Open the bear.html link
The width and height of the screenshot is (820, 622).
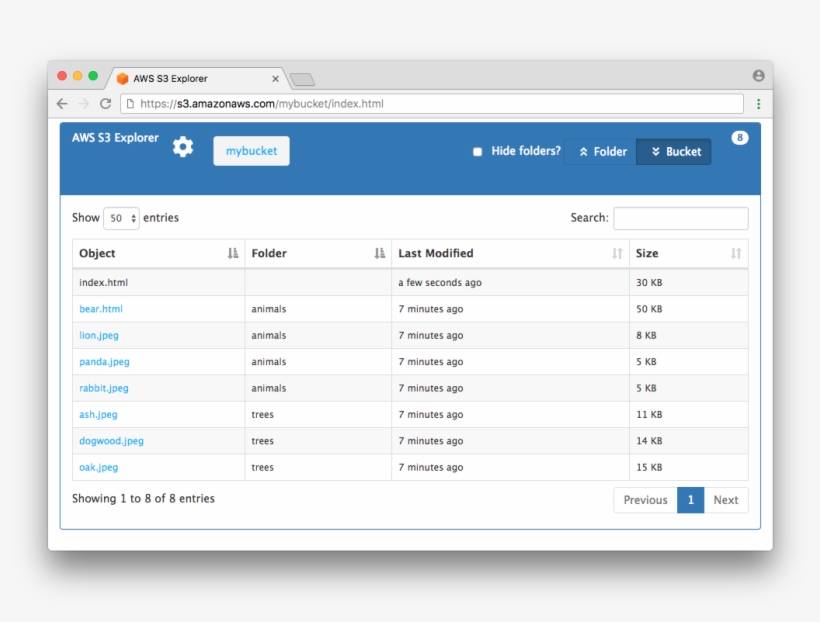coord(101,309)
